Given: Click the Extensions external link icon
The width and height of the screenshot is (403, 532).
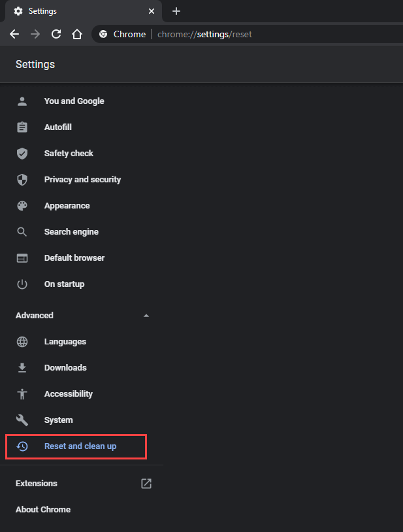Looking at the screenshot, I should point(146,484).
